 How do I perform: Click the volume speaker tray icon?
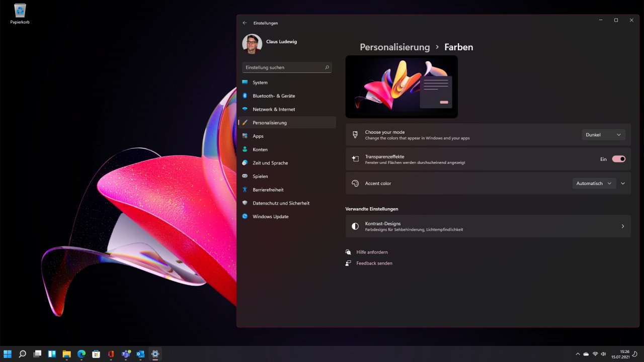[603, 354]
